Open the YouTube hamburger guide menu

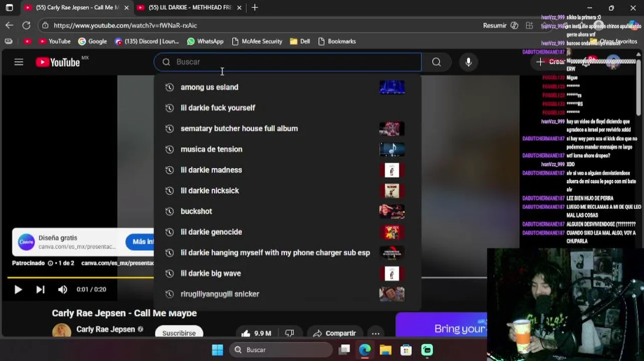(x=19, y=62)
